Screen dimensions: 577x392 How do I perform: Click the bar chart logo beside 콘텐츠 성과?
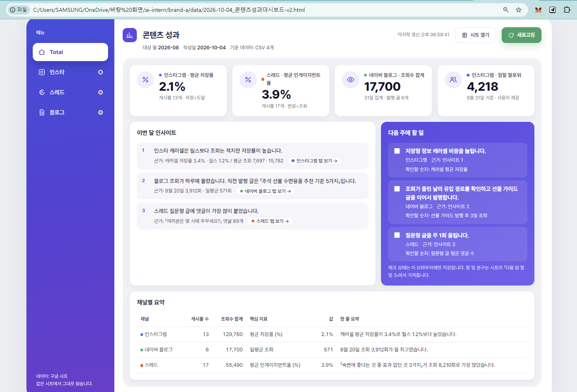[x=130, y=35]
